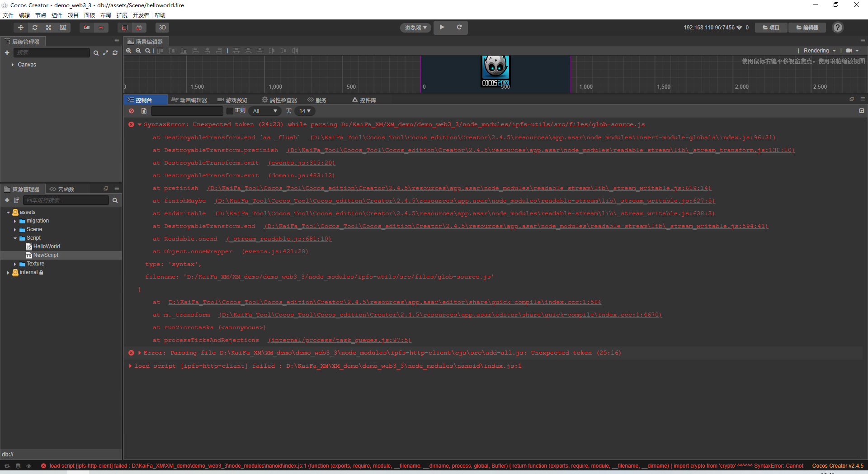This screenshot has width=868, height=474.
Task: Pop out the console panel
Action: click(852, 99)
